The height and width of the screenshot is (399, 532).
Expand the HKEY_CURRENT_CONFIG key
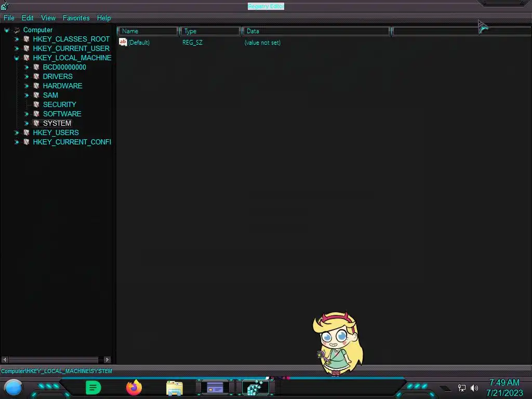[16, 142]
